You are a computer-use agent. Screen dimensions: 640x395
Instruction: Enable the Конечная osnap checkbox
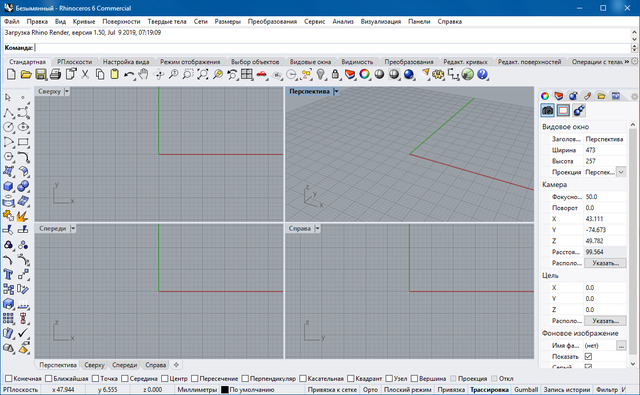click(9, 378)
